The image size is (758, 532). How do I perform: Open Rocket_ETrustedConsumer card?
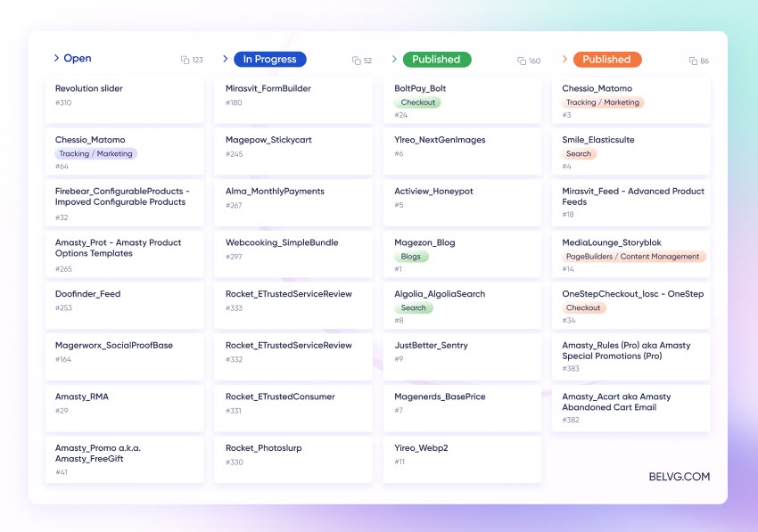pyautogui.click(x=293, y=408)
